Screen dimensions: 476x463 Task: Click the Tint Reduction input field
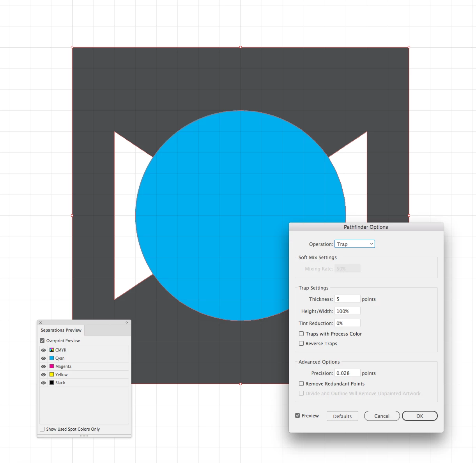click(347, 323)
